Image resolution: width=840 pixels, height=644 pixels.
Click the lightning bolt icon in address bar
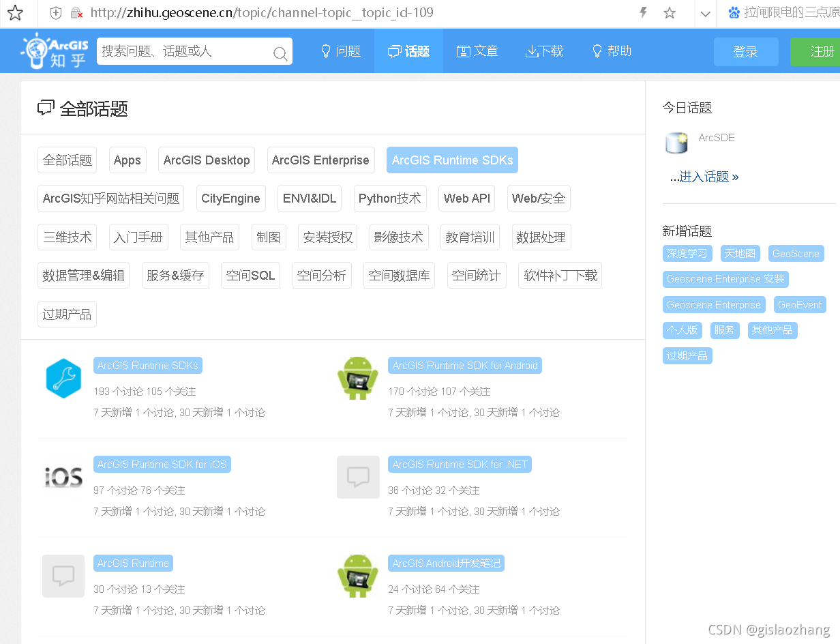click(x=643, y=13)
